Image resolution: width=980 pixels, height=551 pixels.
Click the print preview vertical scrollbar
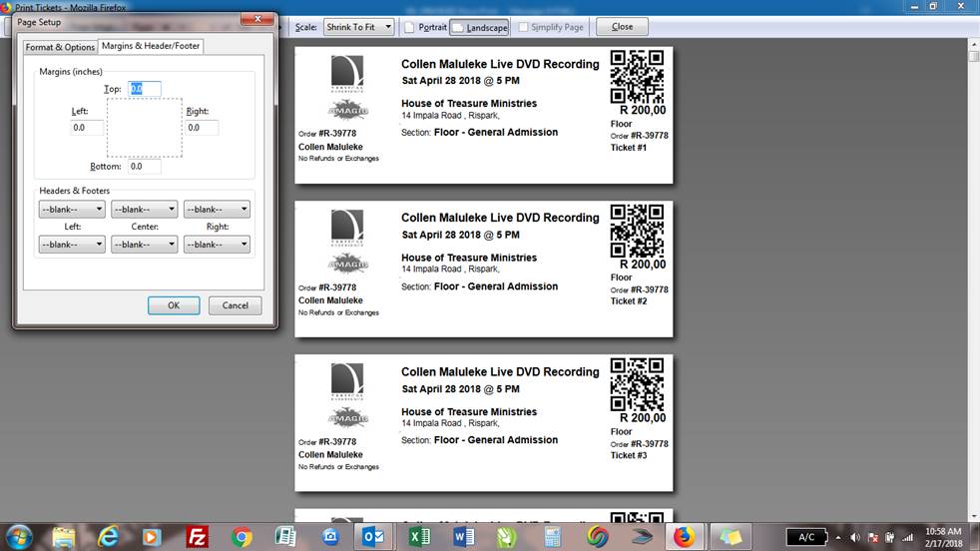974,281
